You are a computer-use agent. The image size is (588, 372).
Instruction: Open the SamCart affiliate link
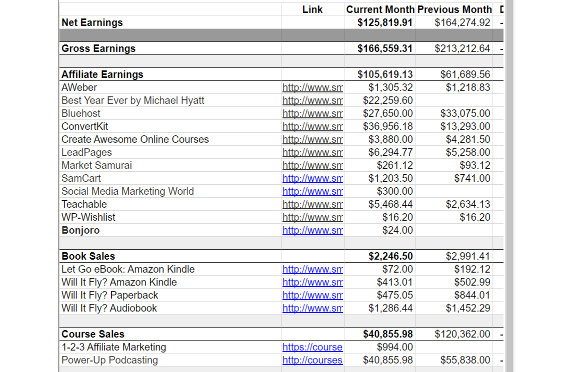point(312,178)
